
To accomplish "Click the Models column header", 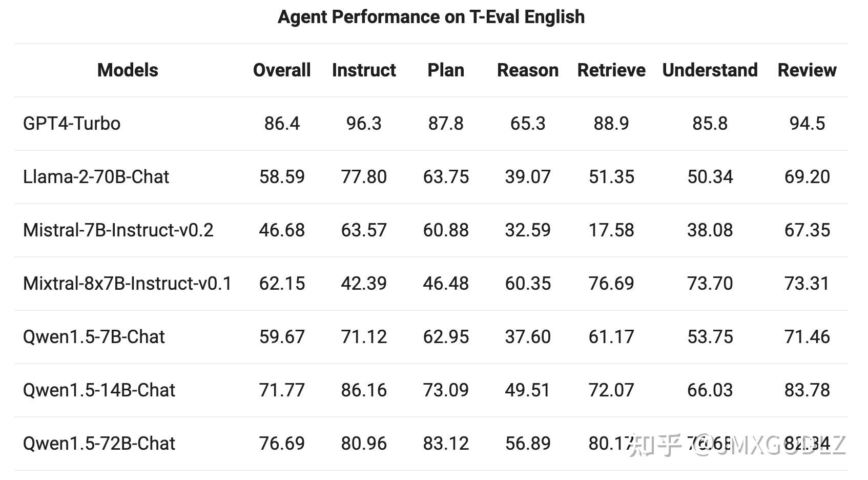I will [x=128, y=70].
